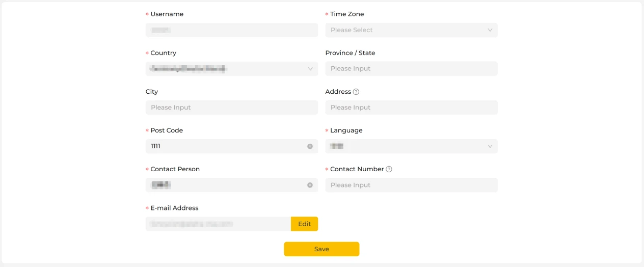Image resolution: width=644 pixels, height=267 pixels.
Task: Expand the Country dropdown chevron
Action: [x=310, y=69]
